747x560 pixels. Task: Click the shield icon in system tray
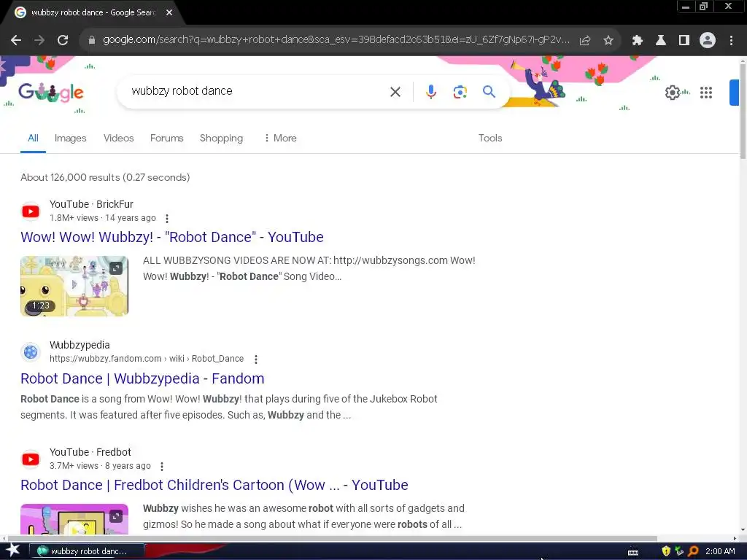point(666,551)
